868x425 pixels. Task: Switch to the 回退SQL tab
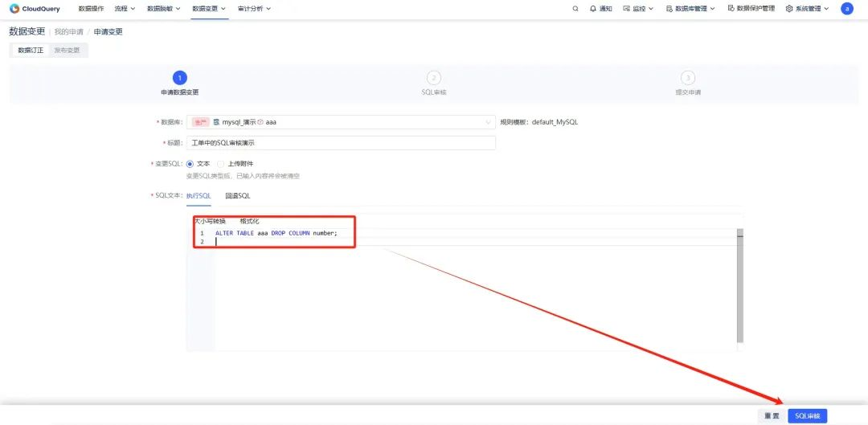coord(237,196)
